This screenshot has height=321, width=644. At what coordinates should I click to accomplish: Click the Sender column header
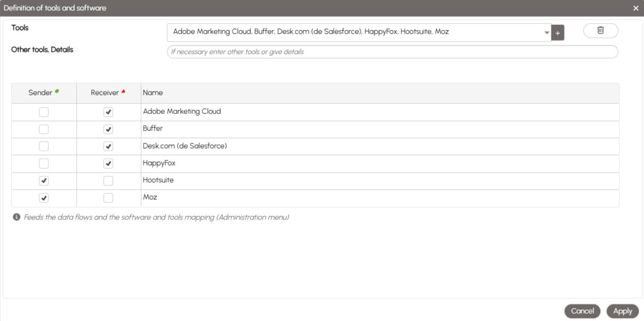coord(44,93)
